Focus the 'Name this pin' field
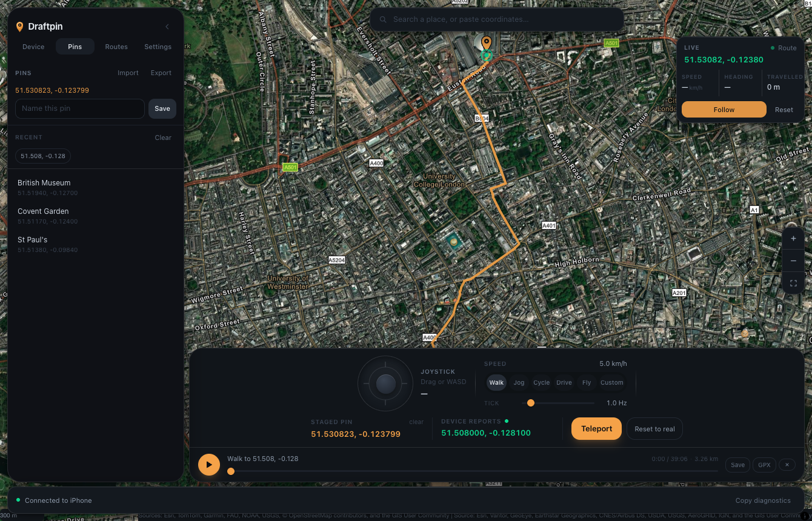 (x=80, y=108)
